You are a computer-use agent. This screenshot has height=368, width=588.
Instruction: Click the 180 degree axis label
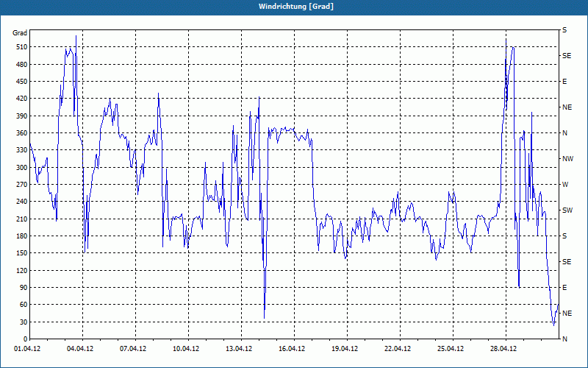point(22,236)
